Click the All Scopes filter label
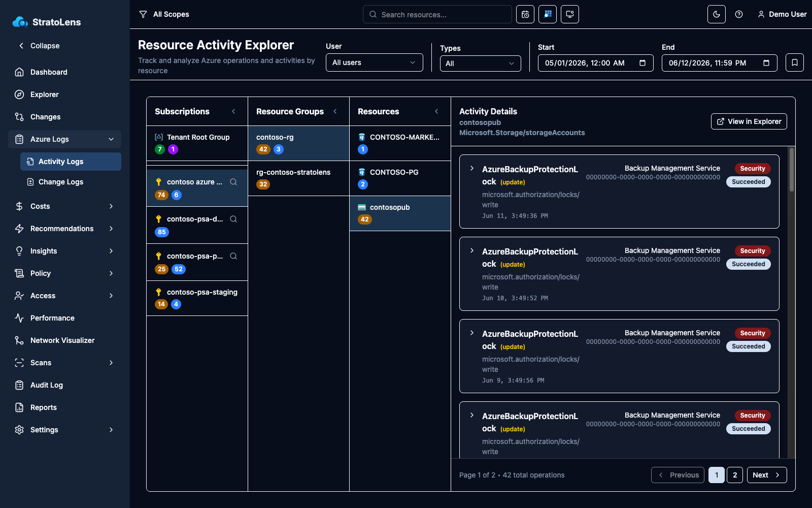Image resolution: width=812 pixels, height=508 pixels. pyautogui.click(x=171, y=14)
